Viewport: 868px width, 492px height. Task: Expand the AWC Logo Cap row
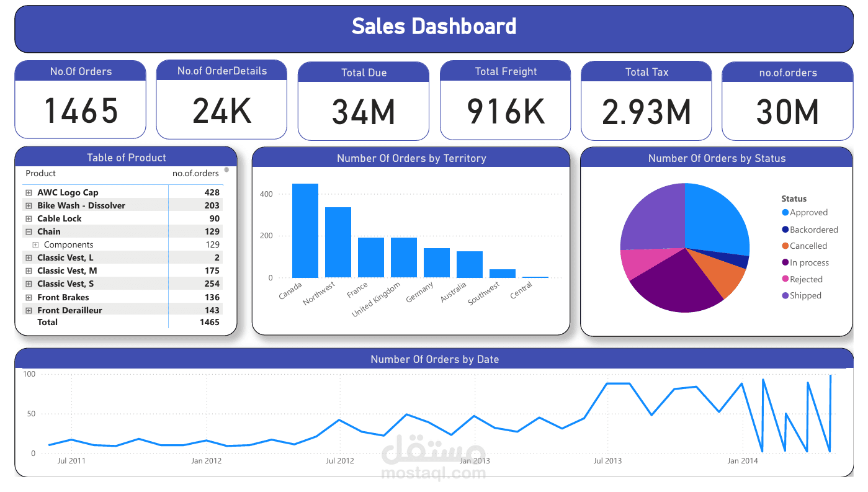point(29,193)
